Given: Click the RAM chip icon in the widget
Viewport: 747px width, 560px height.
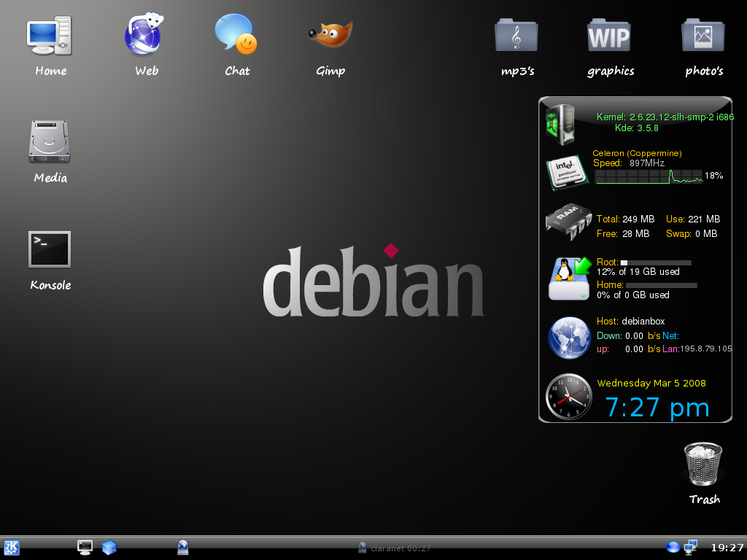Looking at the screenshot, I should pyautogui.click(x=568, y=222).
